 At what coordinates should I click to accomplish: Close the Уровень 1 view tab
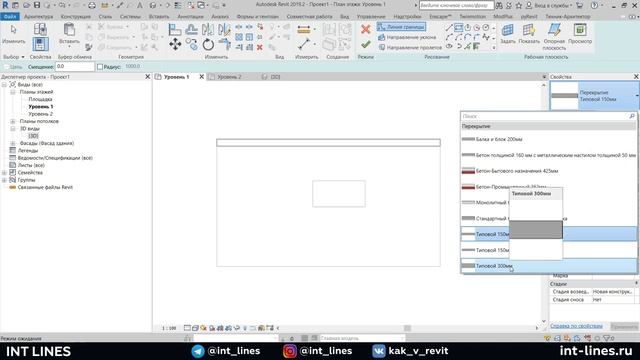pyautogui.click(x=202, y=77)
